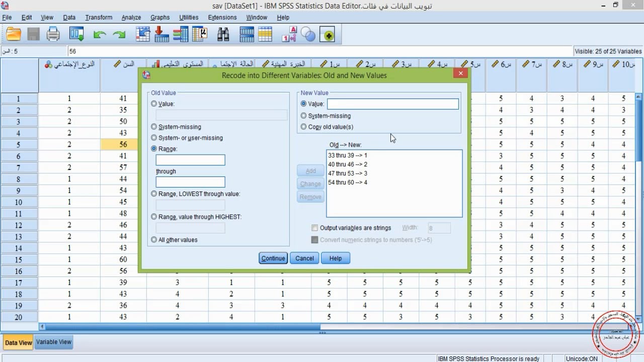This screenshot has width=644, height=362.
Task: Click the Range lower bound input field
Action: [190, 160]
